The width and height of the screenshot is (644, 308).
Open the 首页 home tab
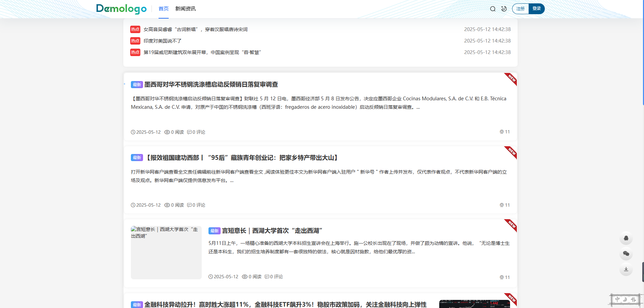pos(164,9)
